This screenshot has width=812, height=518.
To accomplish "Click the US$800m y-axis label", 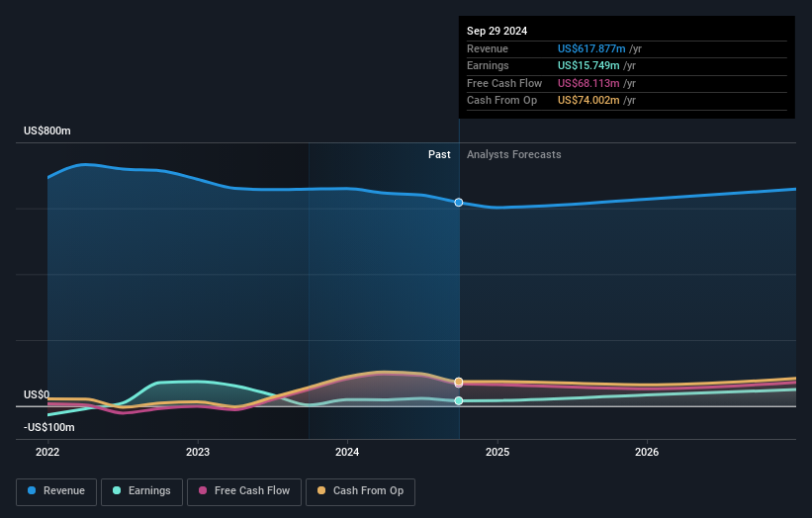I will click(x=47, y=130).
